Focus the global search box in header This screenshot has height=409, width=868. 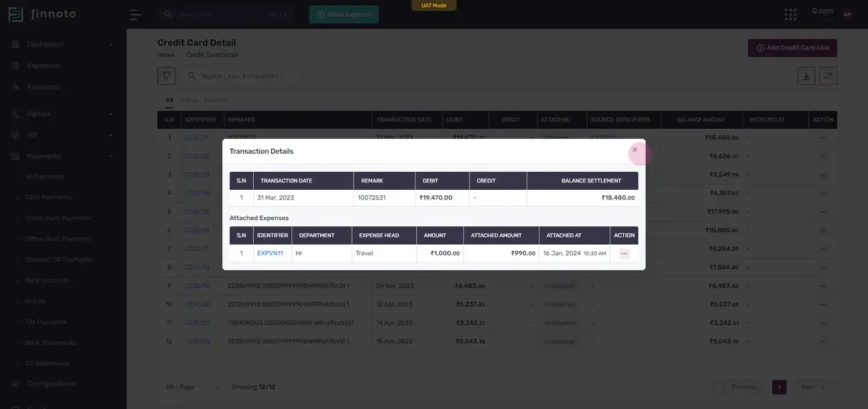pyautogui.click(x=225, y=14)
